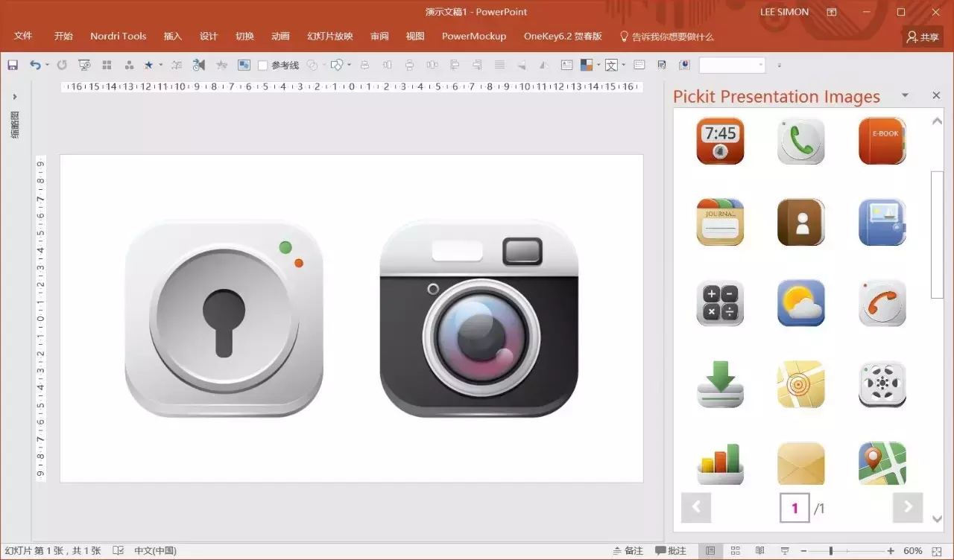Insert the weather sun cloud icon image
954x560 pixels.
[801, 303]
